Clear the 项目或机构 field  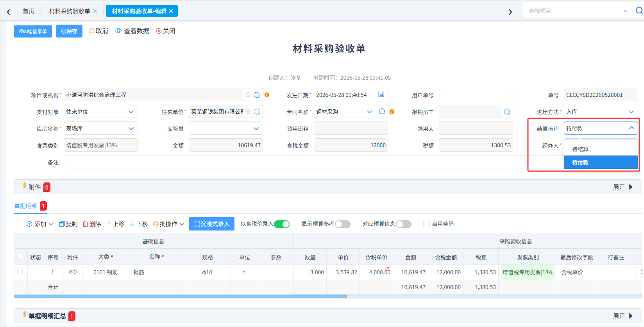pos(248,95)
